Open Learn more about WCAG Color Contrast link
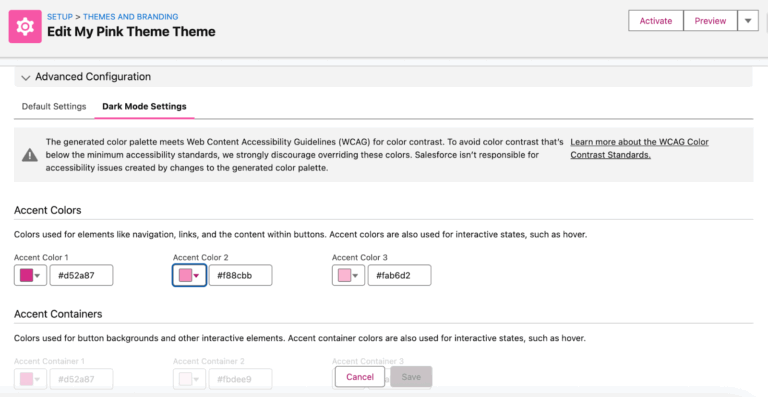 [x=639, y=148]
